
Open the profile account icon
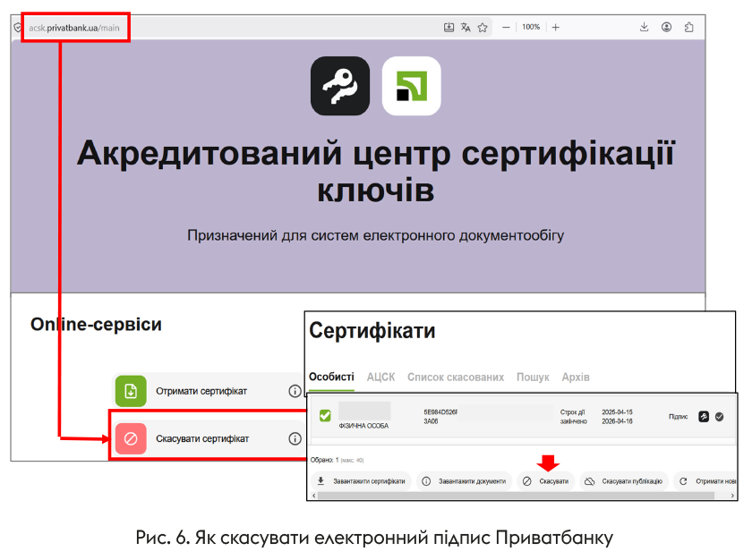[666, 28]
